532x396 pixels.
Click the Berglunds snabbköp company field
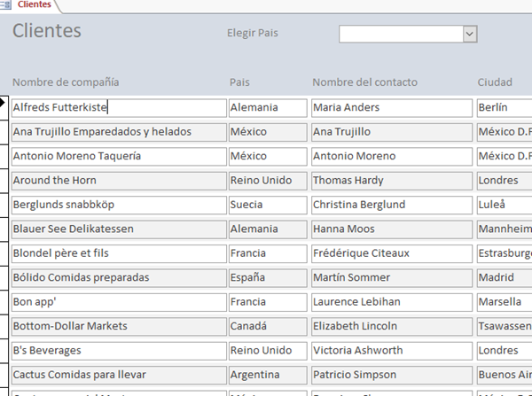tap(119, 205)
